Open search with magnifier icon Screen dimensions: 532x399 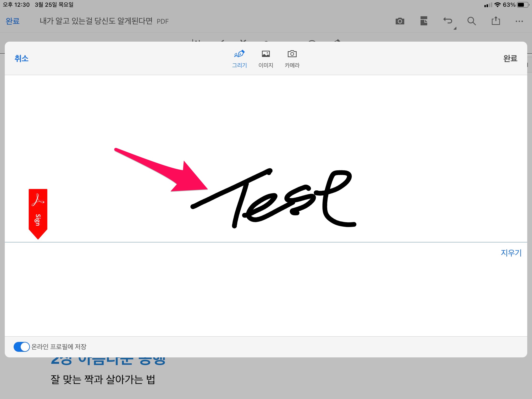click(x=471, y=21)
